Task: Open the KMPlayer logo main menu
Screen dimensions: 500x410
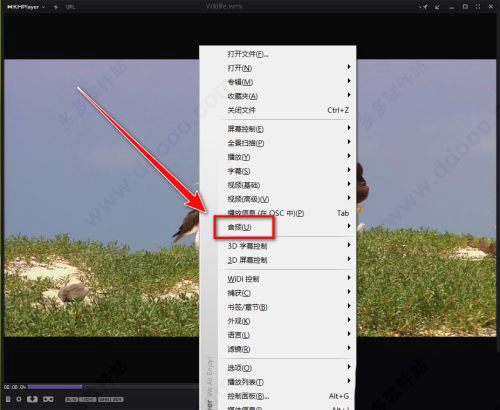Action: [26, 7]
